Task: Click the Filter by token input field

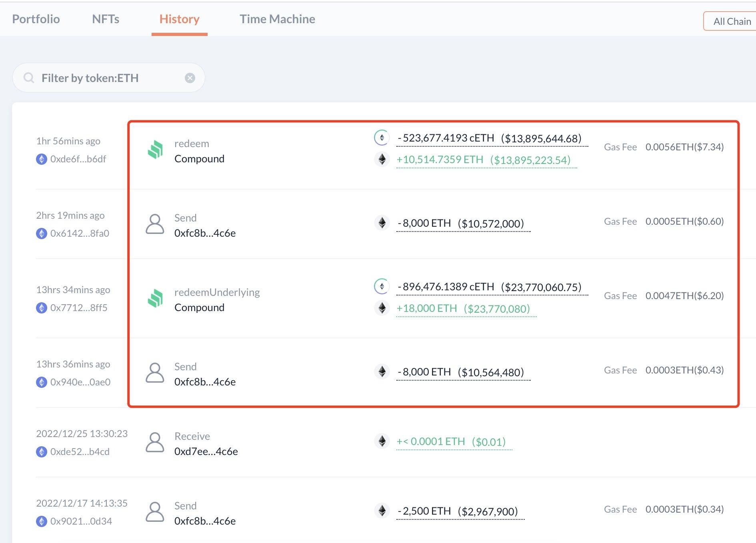Action: (x=108, y=78)
